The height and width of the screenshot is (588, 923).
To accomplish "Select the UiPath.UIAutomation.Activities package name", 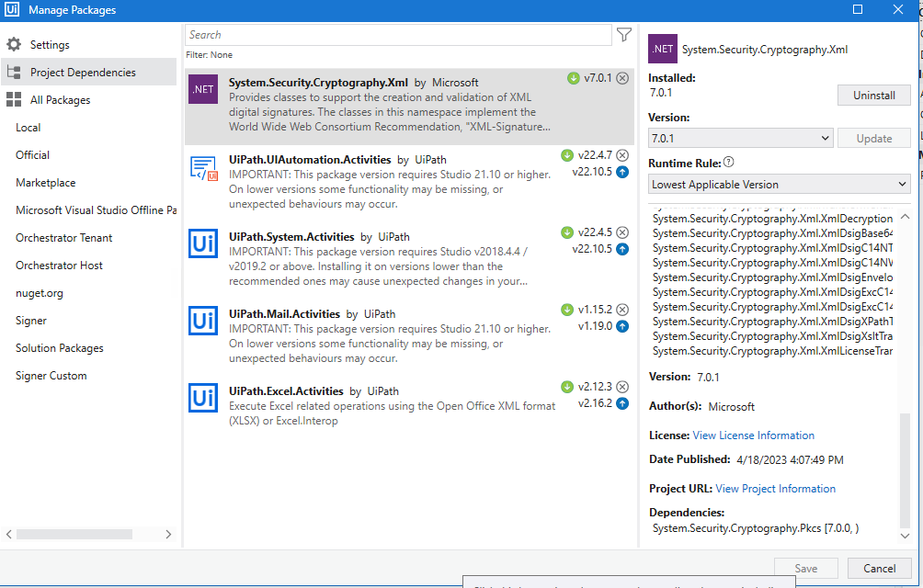I will click(x=310, y=160).
